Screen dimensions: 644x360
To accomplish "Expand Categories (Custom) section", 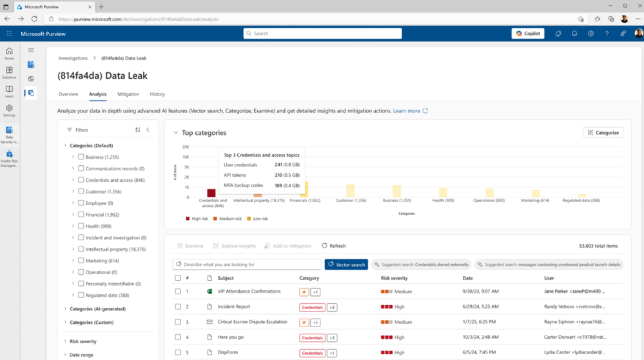I will pos(65,322).
